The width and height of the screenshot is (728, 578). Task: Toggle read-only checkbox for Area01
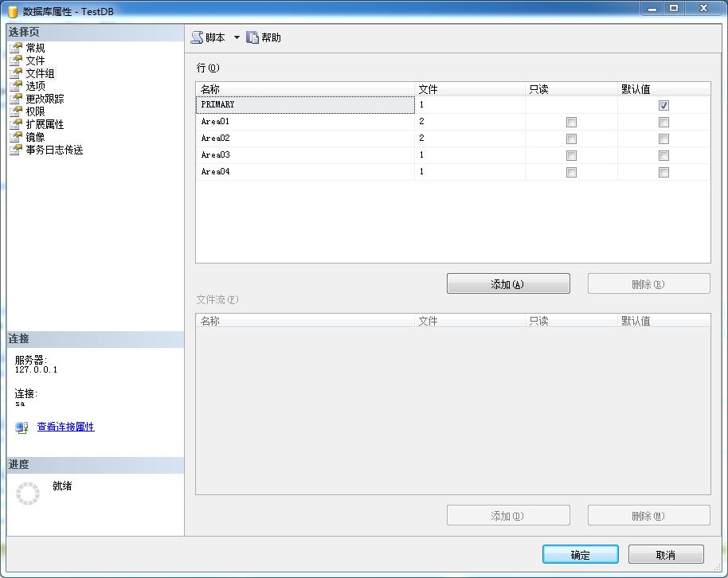[x=571, y=122]
